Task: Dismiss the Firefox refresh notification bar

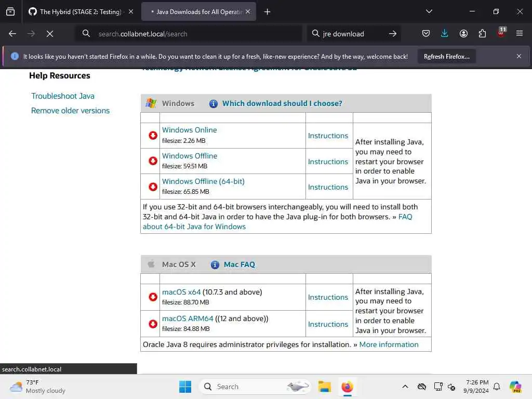Action: point(519,56)
